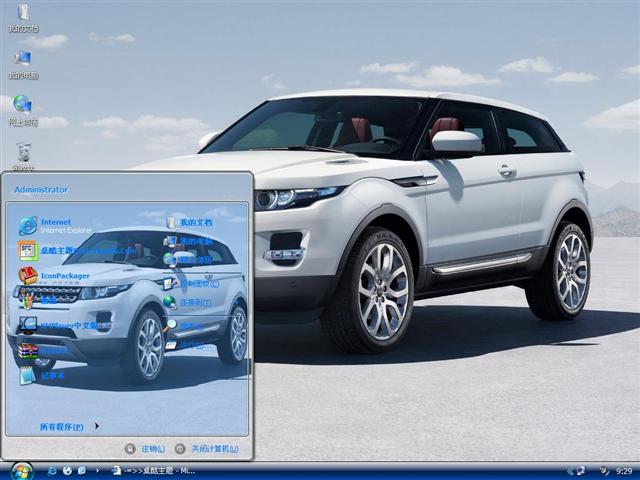Open the 我的电脑 desktop icon
The height and width of the screenshot is (480, 640).
23,65
